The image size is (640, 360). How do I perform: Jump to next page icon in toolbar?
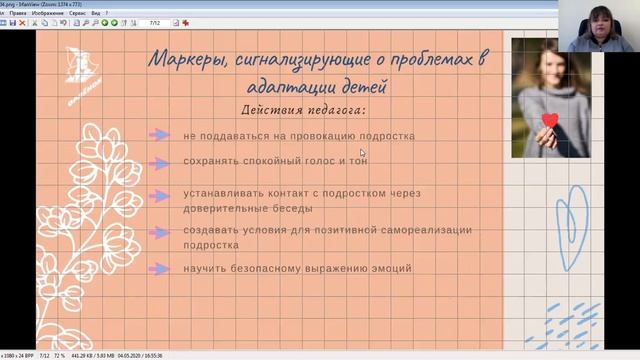pos(133,23)
